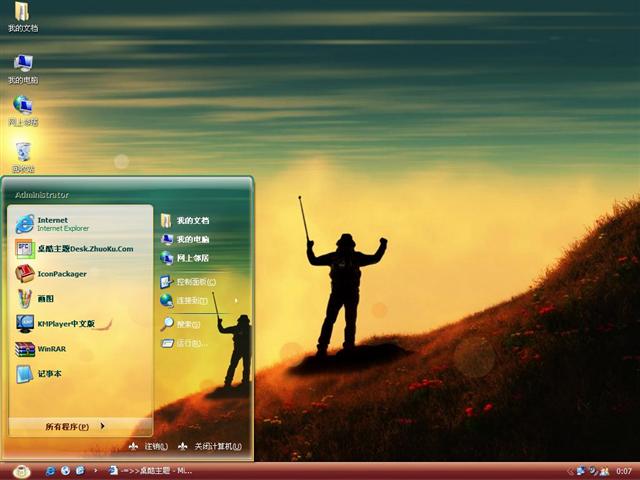Image resolution: width=640 pixels, height=480 pixels.
Task: Open 控制面板 (Control Panel) in Start menu
Action: pyautogui.click(x=195, y=282)
